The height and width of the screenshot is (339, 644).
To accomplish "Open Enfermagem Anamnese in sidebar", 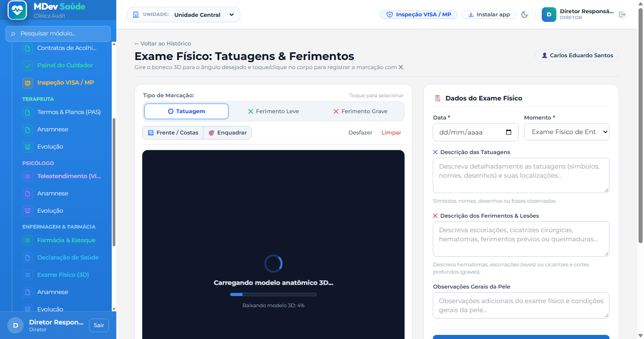I will click(53, 292).
